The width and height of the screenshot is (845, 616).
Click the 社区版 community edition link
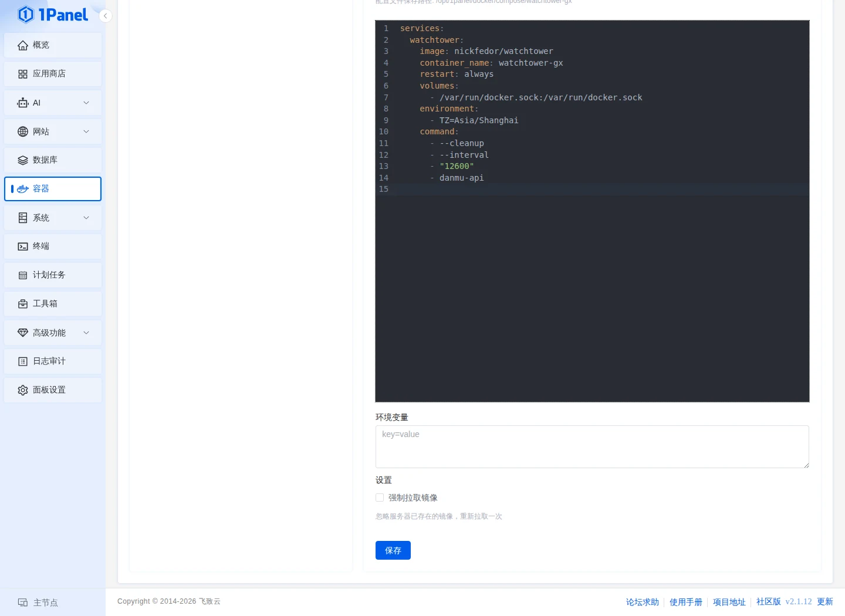[x=769, y=601]
